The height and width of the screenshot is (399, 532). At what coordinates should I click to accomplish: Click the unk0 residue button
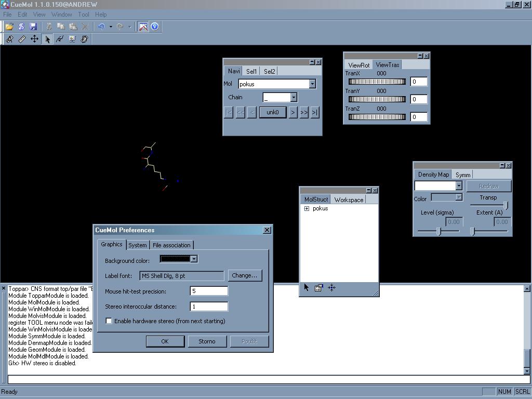coord(272,112)
